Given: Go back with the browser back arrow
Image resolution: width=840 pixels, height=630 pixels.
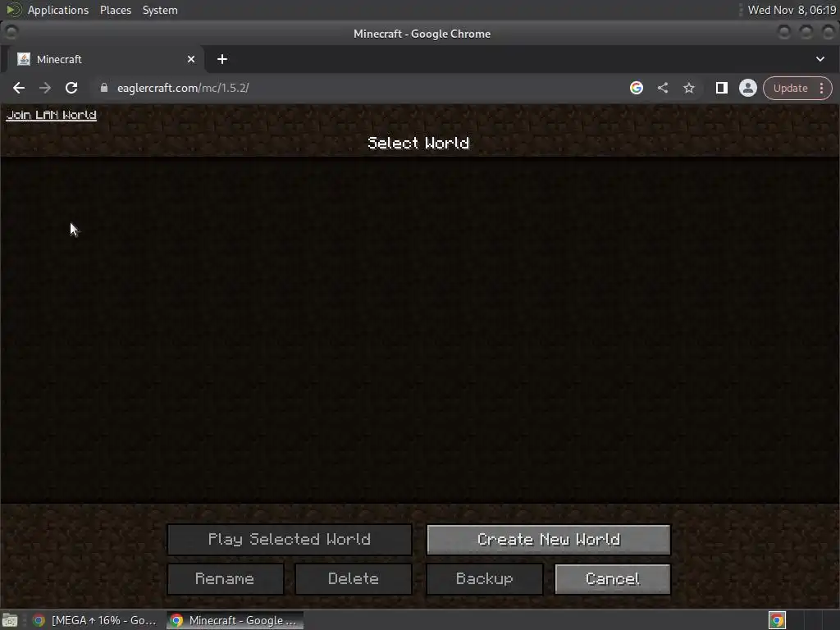Looking at the screenshot, I should pos(19,88).
